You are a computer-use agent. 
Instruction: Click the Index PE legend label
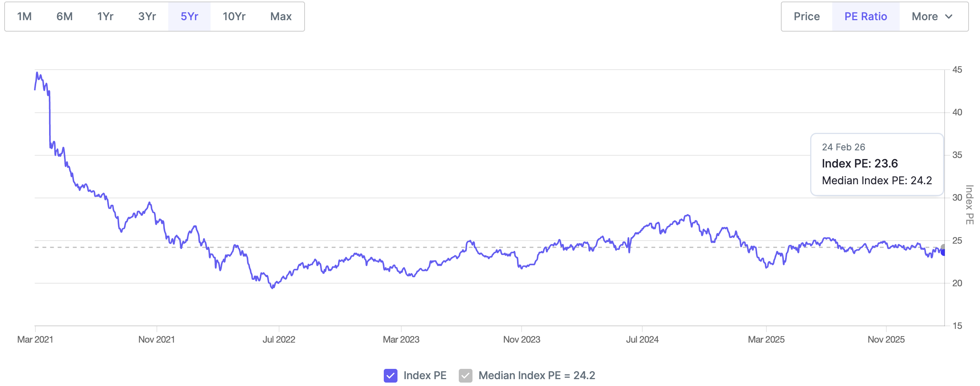point(425,375)
